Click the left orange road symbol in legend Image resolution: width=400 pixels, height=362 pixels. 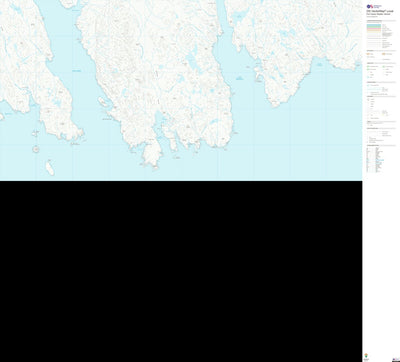[368, 54]
